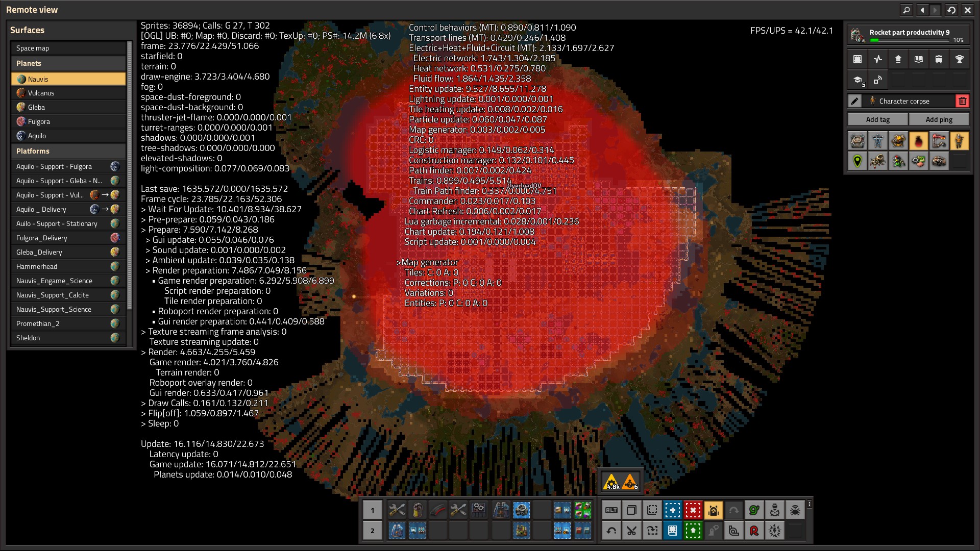The image size is (980, 551).
Task: Open the Hammerhead platform
Action: (68, 266)
